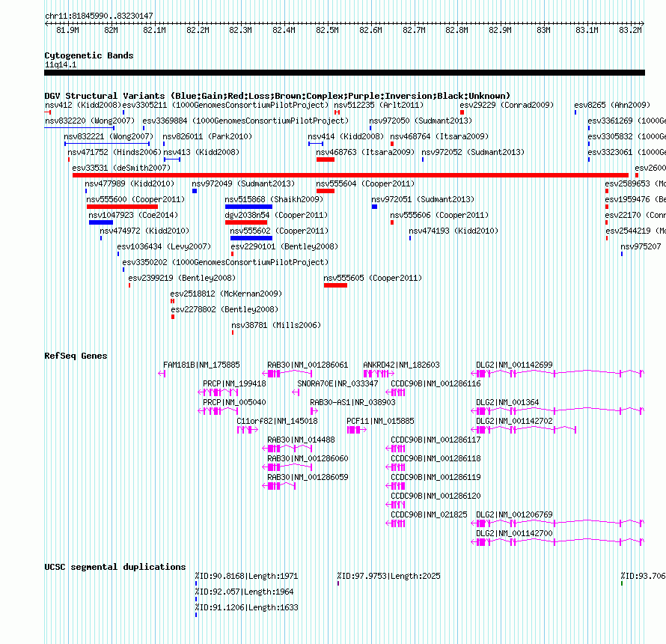
Task: Open variant label nsv555605 (Cooper2011)
Action: point(373,278)
